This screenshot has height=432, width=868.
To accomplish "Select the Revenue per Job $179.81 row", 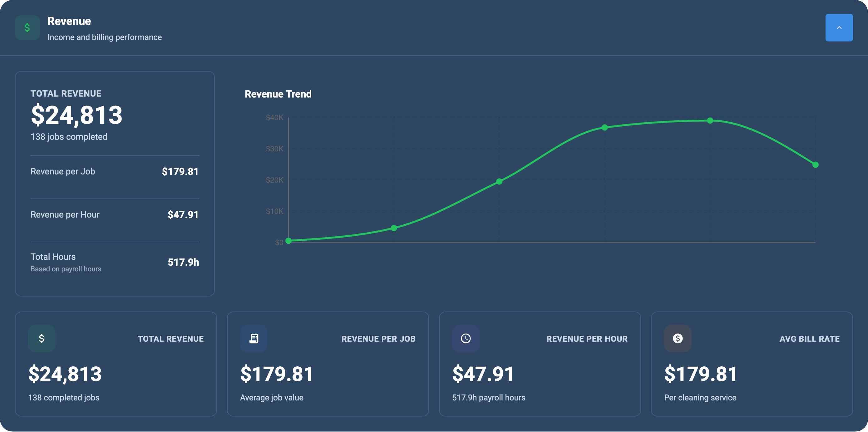I will [x=115, y=171].
